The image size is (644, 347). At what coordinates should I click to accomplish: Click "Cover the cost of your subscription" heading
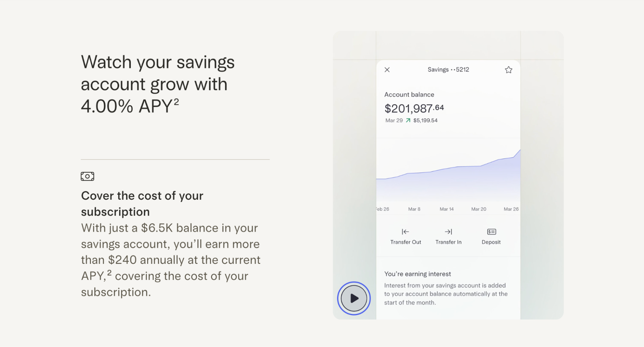click(x=142, y=204)
